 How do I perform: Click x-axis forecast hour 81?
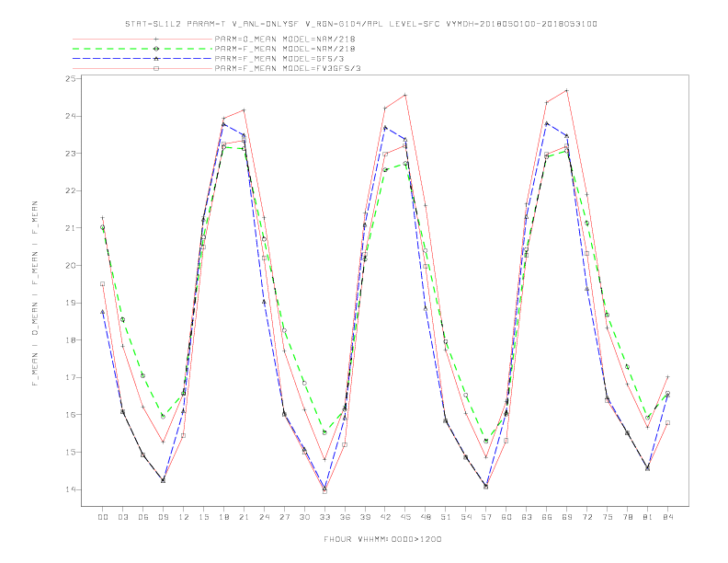coord(648,517)
